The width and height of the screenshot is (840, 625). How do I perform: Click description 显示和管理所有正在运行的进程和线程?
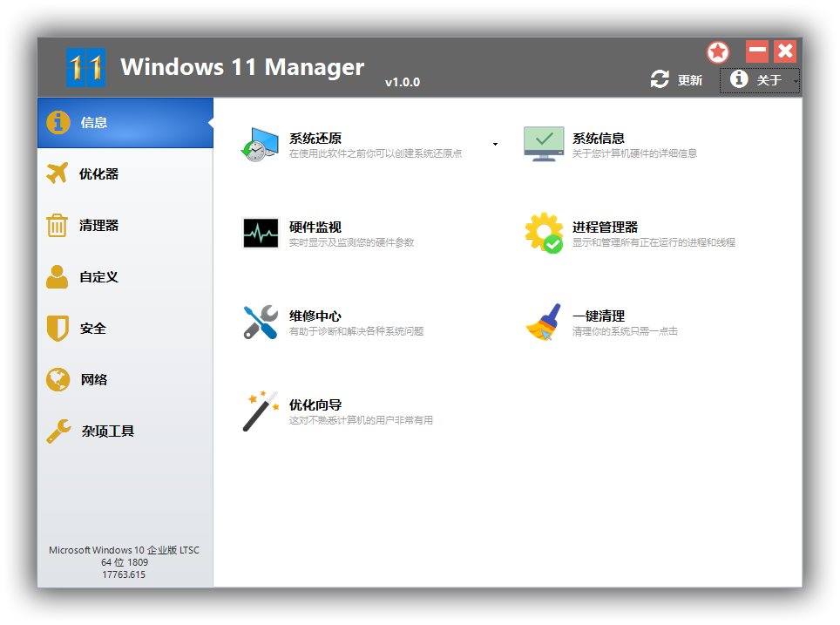[x=654, y=243]
